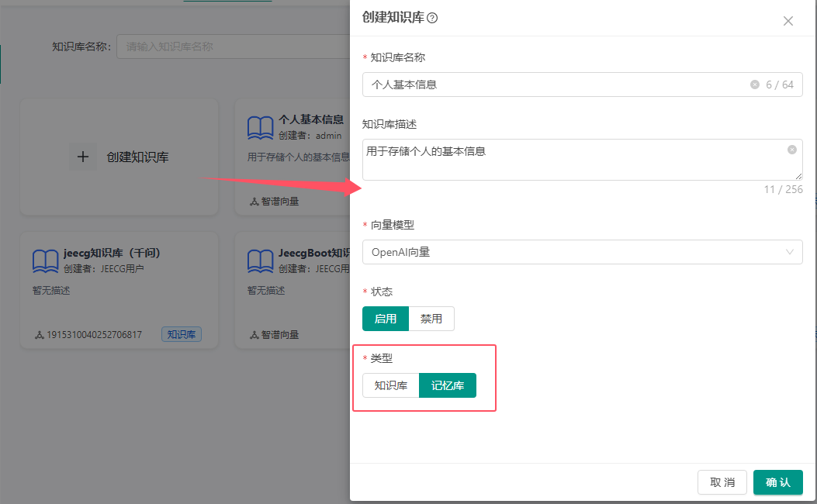Close the 创建知识库 dialog

(788, 21)
